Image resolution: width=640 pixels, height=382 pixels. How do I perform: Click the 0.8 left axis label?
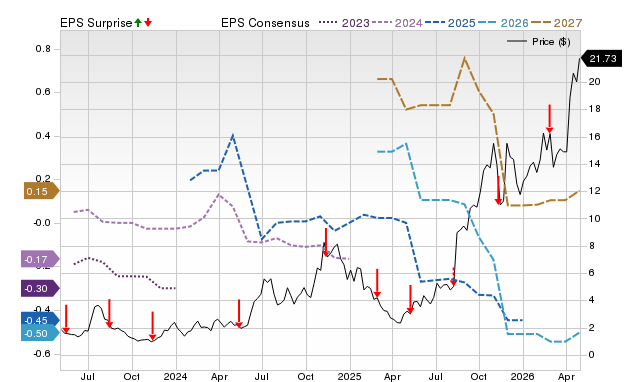pyautogui.click(x=43, y=49)
